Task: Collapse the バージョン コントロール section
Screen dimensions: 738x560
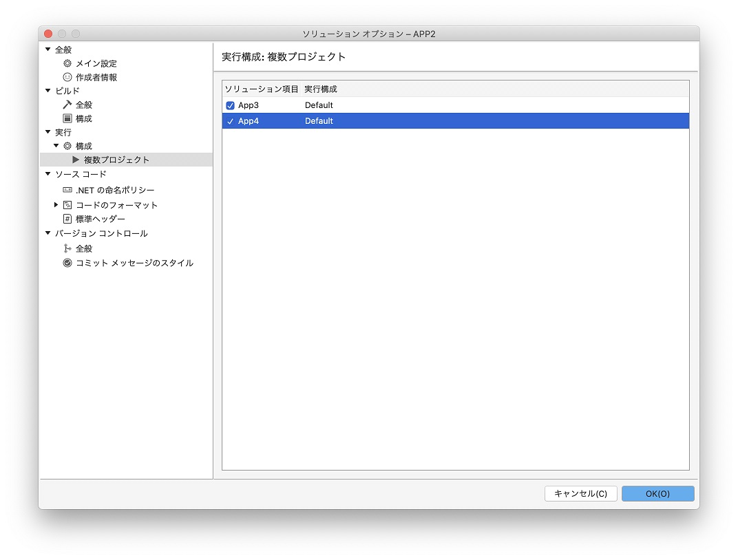Action: (x=48, y=233)
